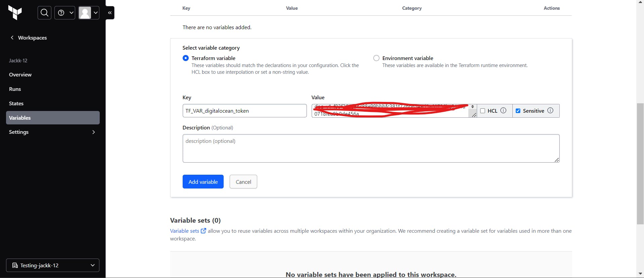This screenshot has height=278, width=644.
Task: Uncheck the Sensitive checkbox
Action: (x=518, y=111)
